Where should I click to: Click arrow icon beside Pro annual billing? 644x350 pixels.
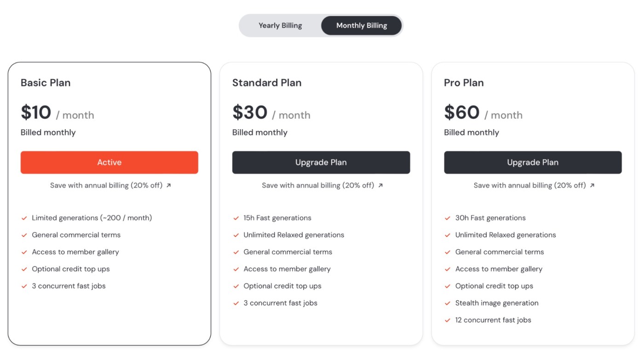(x=592, y=185)
